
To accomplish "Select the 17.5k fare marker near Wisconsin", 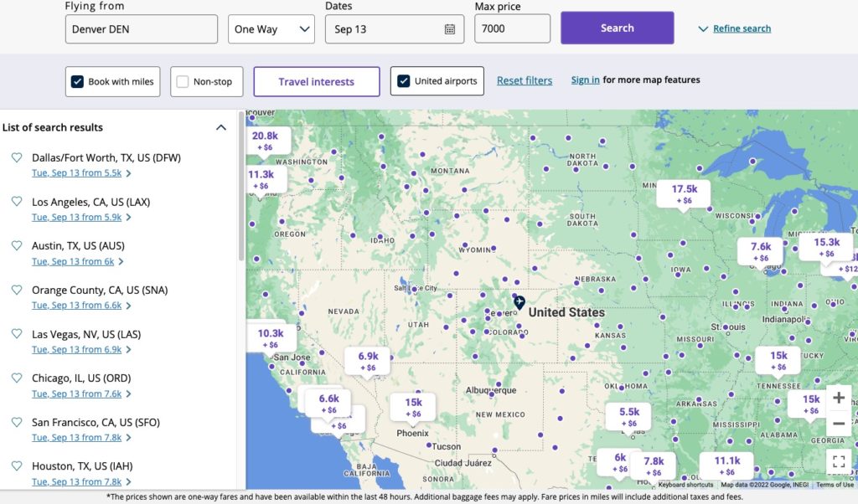I will tap(683, 192).
